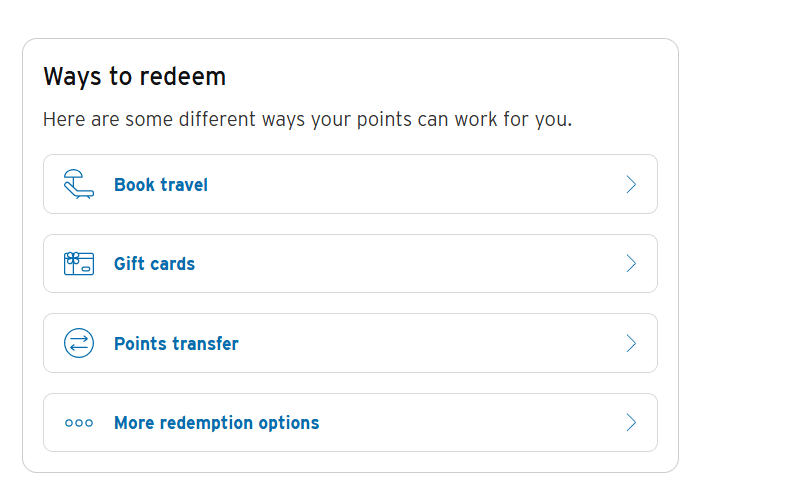Image resolution: width=792 pixels, height=485 pixels.
Task: Click the gift card icon
Action: pos(78,264)
